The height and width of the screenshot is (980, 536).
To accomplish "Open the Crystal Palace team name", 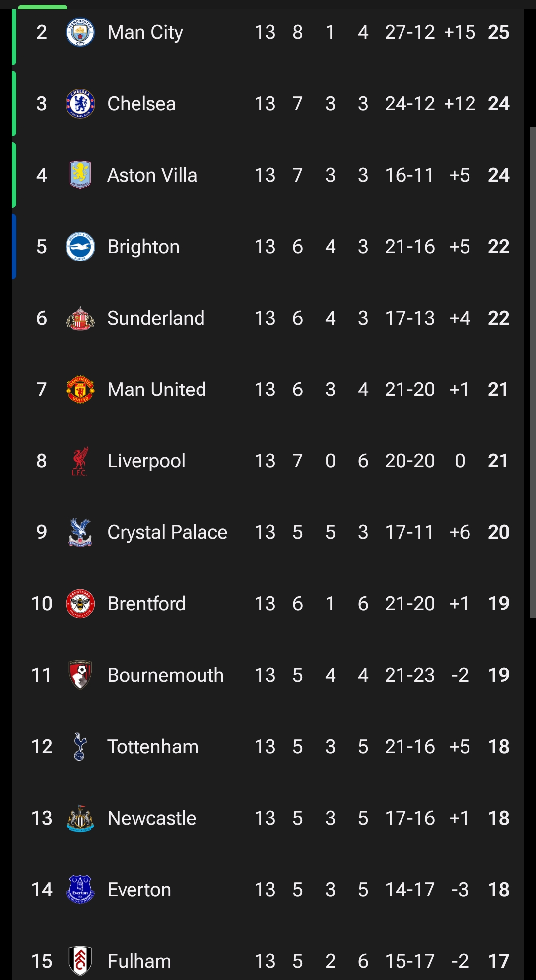I will [167, 532].
